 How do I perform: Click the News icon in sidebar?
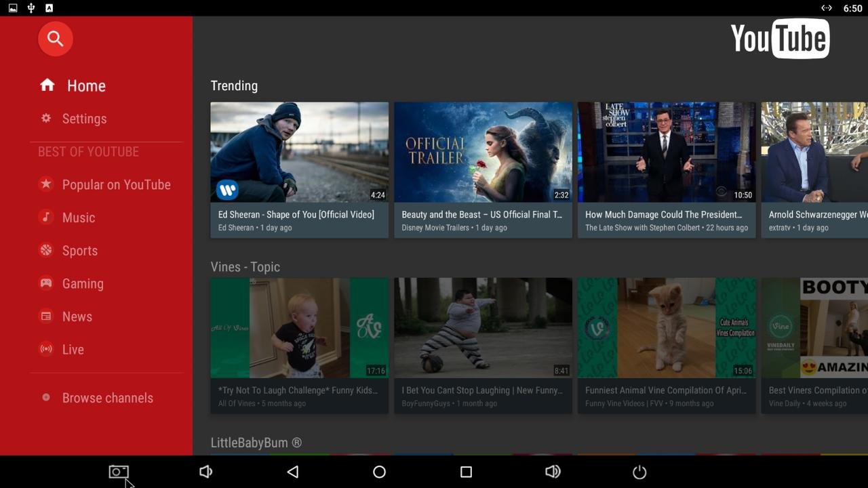[46, 316]
